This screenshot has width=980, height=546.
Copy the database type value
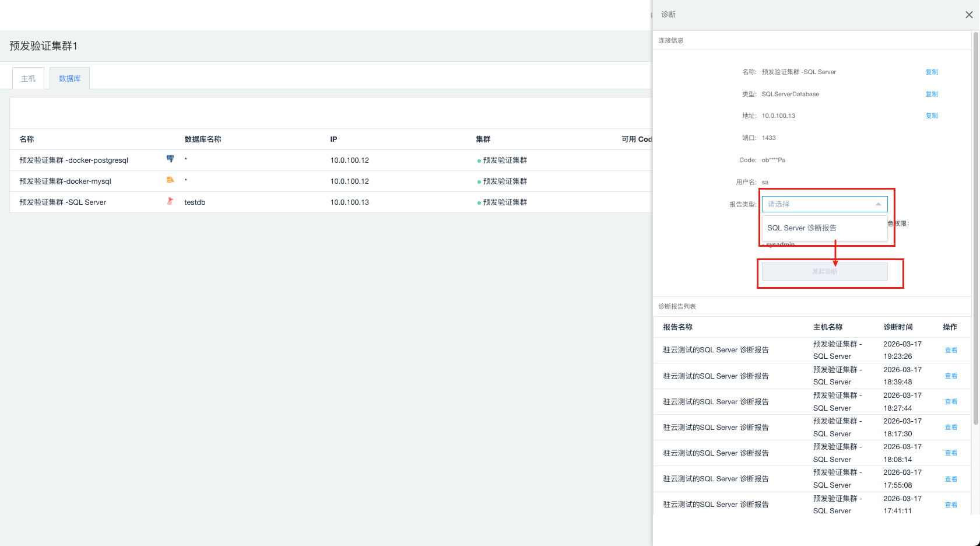tap(932, 94)
